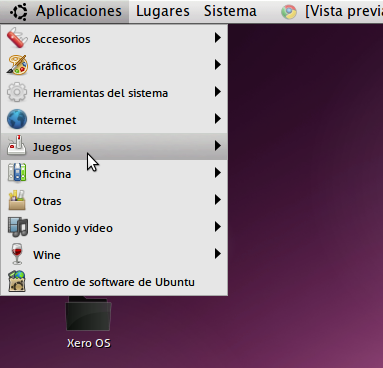Expand the Wine submenu arrow
383x368 pixels.
click(218, 254)
